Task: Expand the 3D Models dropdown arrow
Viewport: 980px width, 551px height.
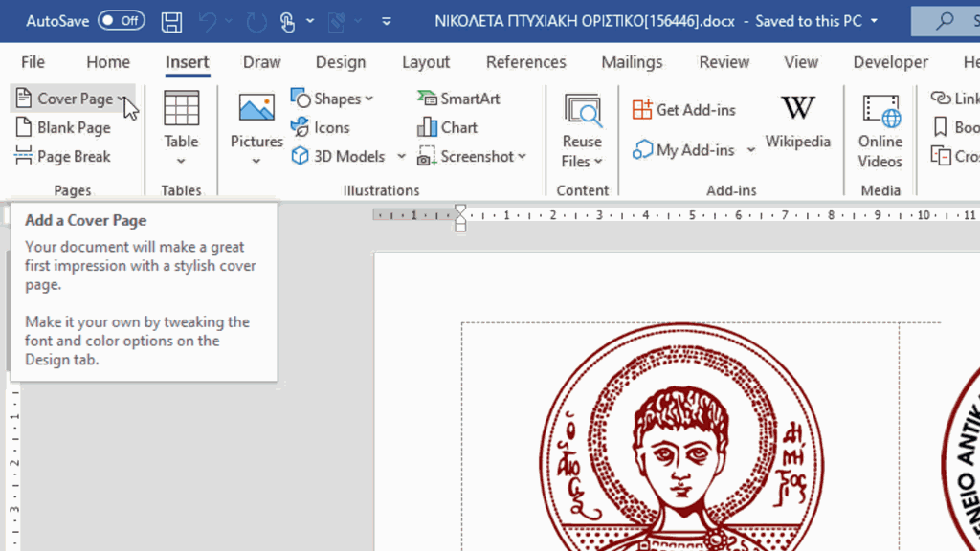Action: (x=401, y=156)
